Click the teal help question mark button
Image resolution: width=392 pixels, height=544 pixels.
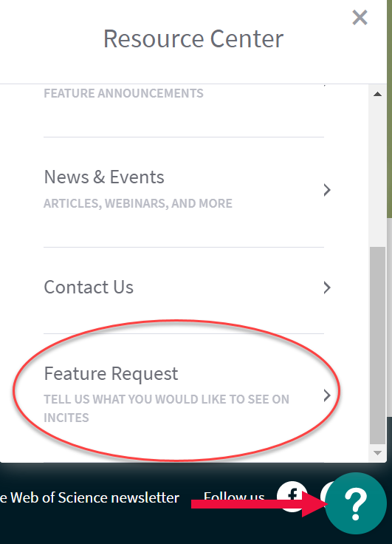[356, 503]
